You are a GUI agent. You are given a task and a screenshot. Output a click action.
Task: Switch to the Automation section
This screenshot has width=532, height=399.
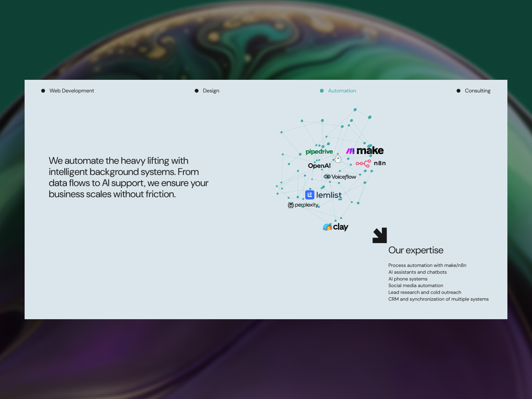pos(342,90)
